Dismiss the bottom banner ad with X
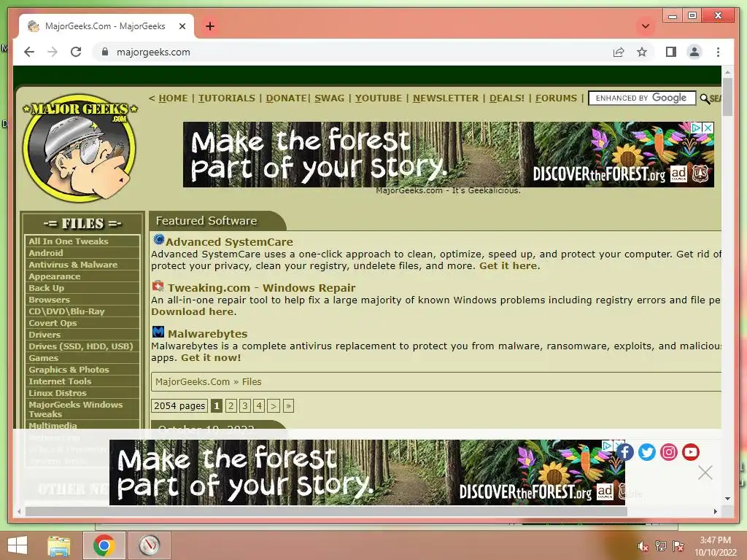The width and height of the screenshot is (747, 560). 705,472
